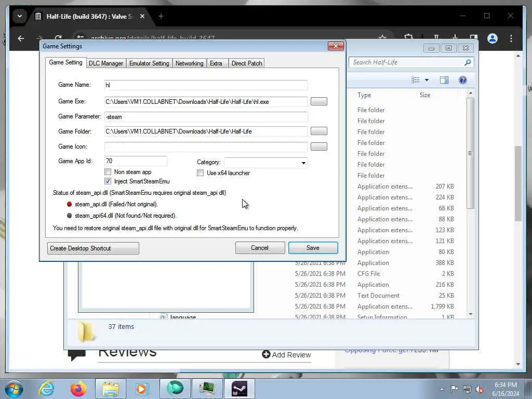The width and height of the screenshot is (532, 399).
Task: Show hidden tray icons arrow
Action: click(442, 389)
